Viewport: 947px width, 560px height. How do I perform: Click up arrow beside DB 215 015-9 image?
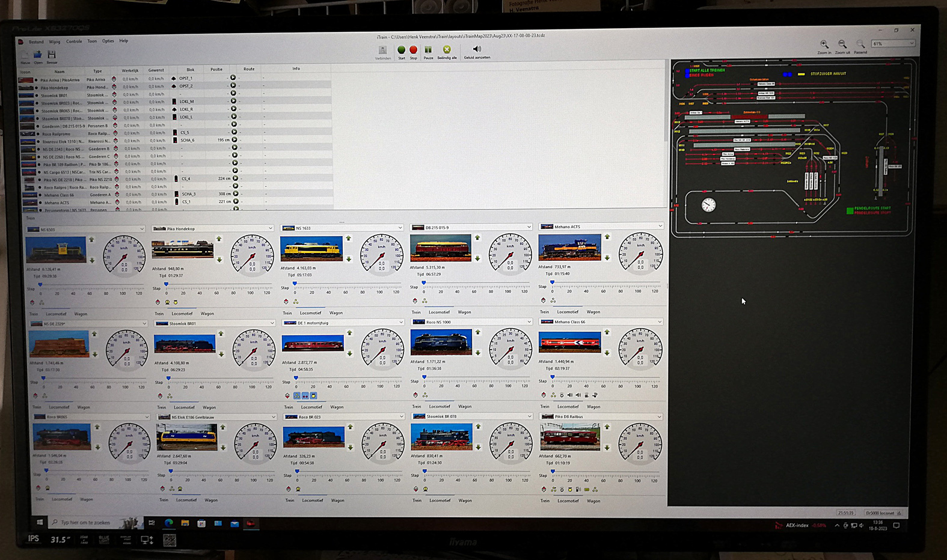[477, 238]
